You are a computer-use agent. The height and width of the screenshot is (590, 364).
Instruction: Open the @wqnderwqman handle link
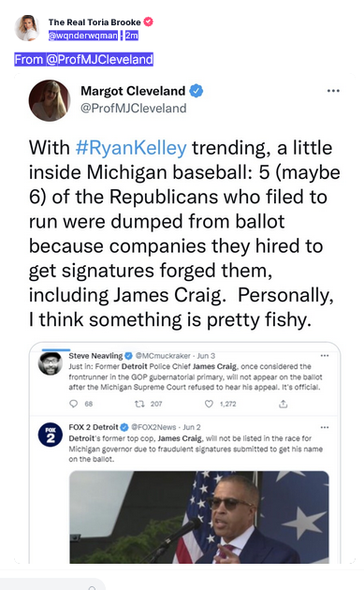point(83,36)
